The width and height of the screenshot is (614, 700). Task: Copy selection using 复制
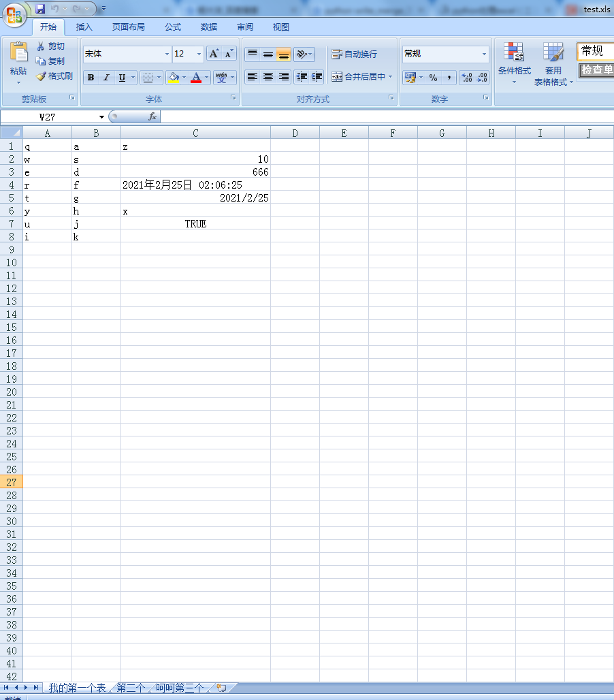(x=50, y=61)
